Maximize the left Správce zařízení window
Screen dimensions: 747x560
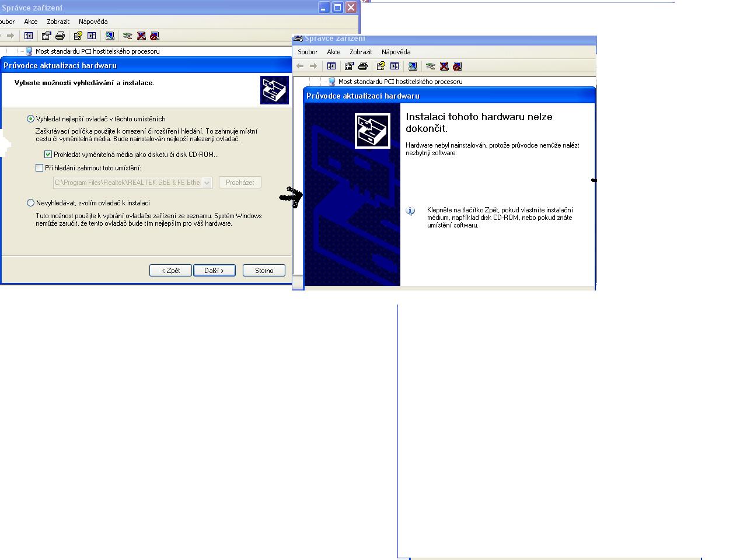pos(337,8)
